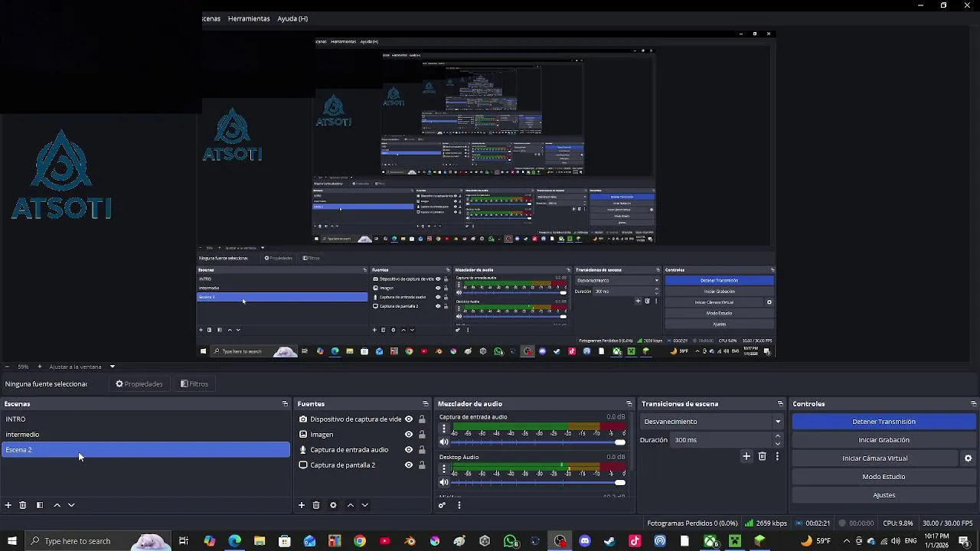The width and height of the screenshot is (980, 551).
Task: Move the selected scene down
Action: pyautogui.click(x=71, y=505)
